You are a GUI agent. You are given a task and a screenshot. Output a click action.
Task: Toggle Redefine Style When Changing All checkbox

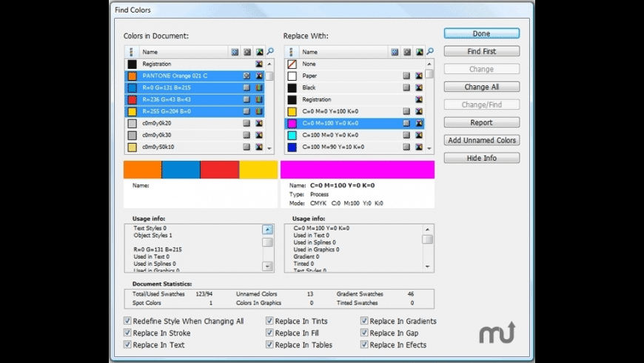pos(127,321)
